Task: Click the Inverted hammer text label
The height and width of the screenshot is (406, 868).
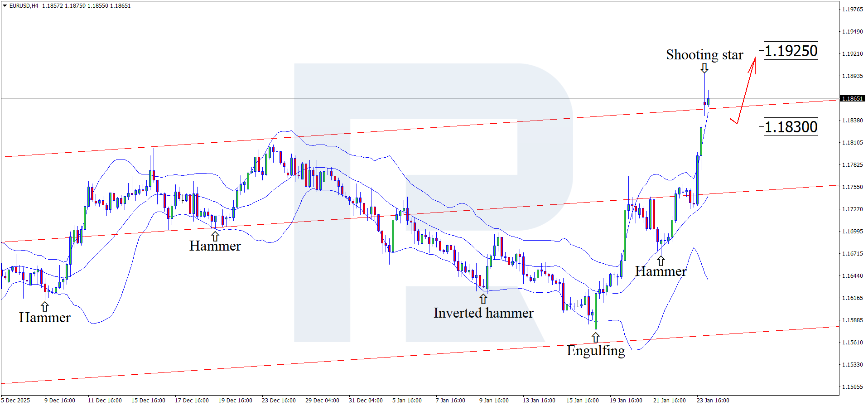Action: pos(483,313)
